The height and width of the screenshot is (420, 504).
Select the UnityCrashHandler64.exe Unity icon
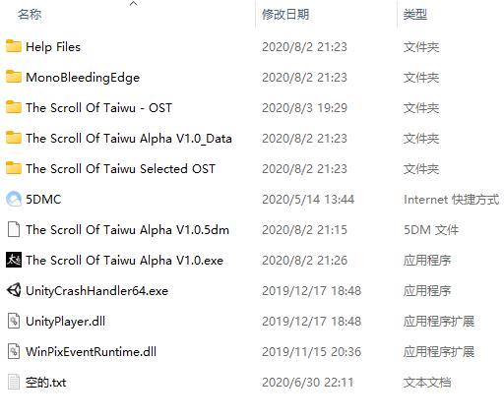[x=14, y=290]
